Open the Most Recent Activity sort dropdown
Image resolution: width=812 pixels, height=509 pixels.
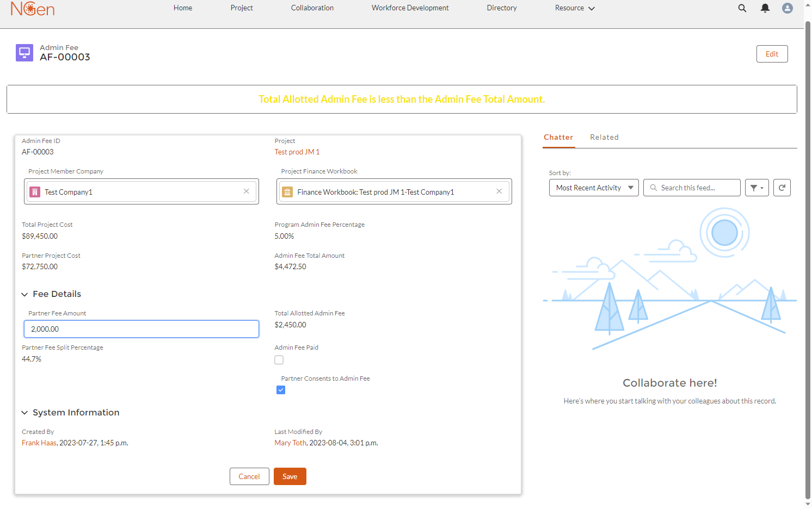[x=594, y=188]
